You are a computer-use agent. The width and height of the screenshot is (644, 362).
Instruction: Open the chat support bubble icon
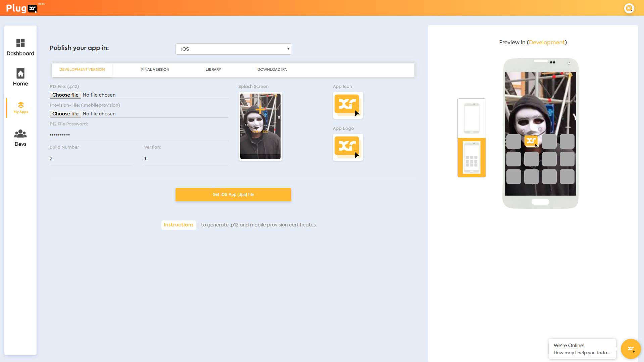point(631,349)
